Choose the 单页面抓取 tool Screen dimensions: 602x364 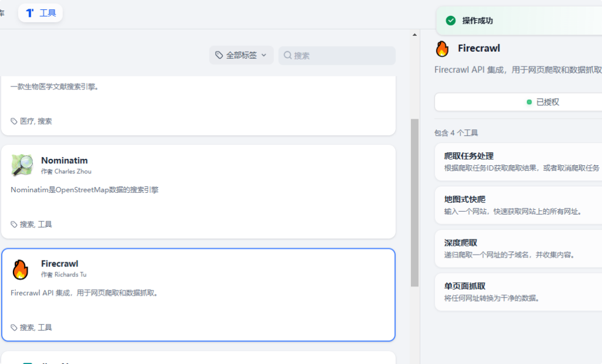(518, 292)
